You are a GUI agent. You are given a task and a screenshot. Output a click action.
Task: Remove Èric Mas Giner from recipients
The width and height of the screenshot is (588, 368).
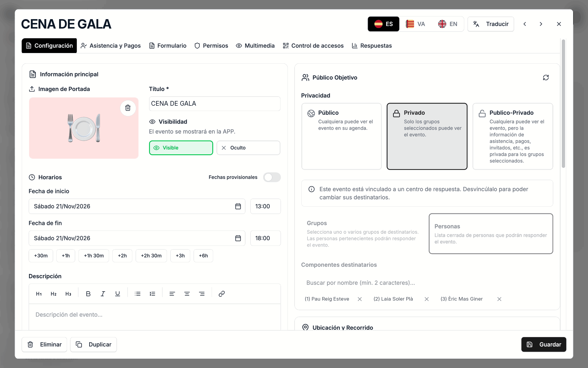499,299
